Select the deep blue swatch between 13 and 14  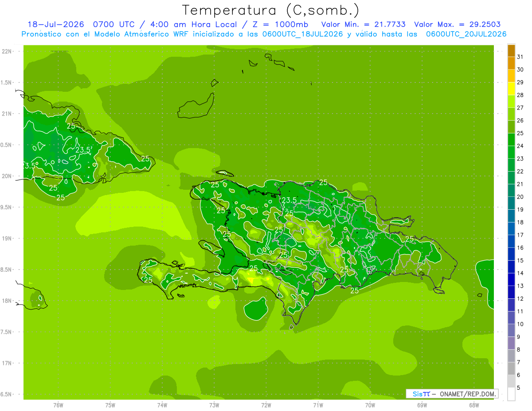pyautogui.click(x=511, y=280)
